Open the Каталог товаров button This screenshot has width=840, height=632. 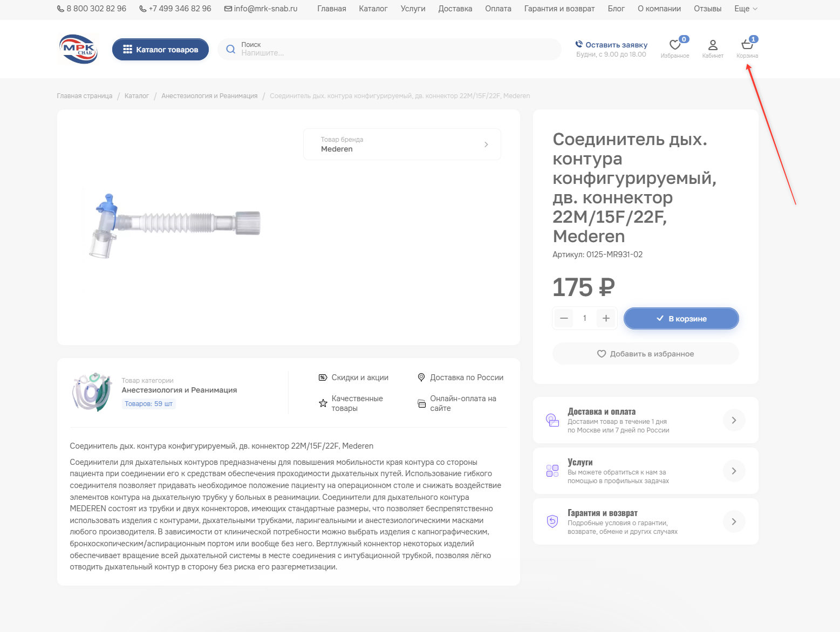pos(160,49)
